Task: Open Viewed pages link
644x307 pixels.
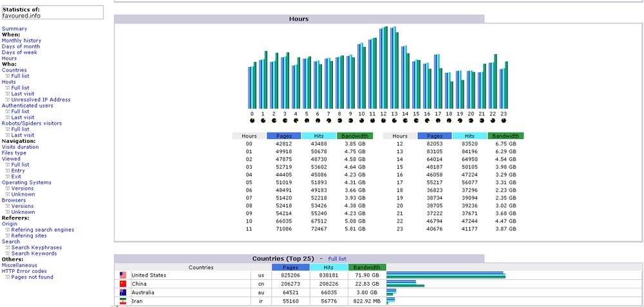Action: pos(11,159)
